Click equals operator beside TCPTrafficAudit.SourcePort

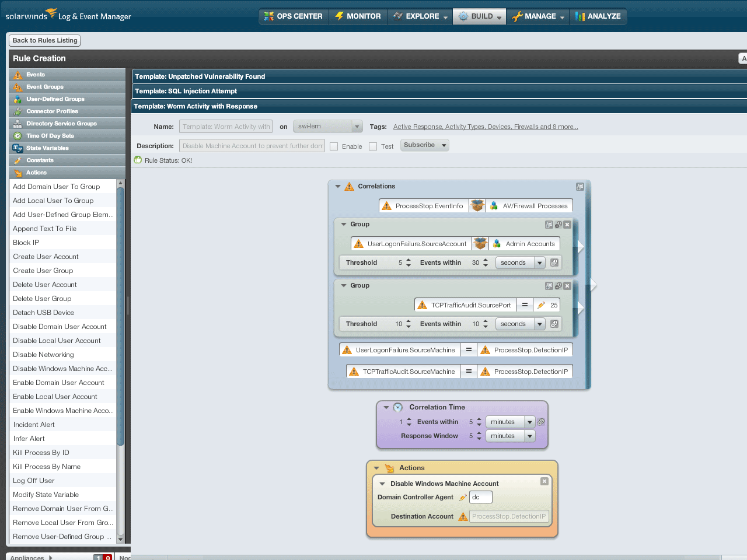point(525,305)
